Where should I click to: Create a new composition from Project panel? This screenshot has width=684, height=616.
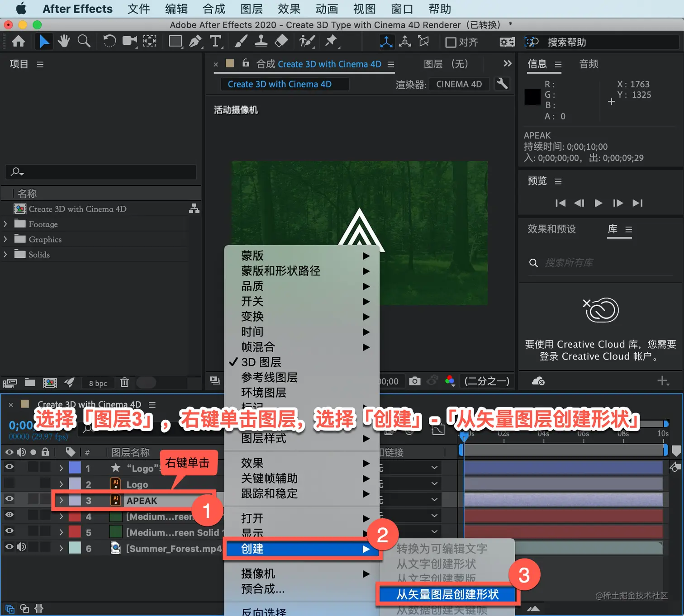pos(50,383)
